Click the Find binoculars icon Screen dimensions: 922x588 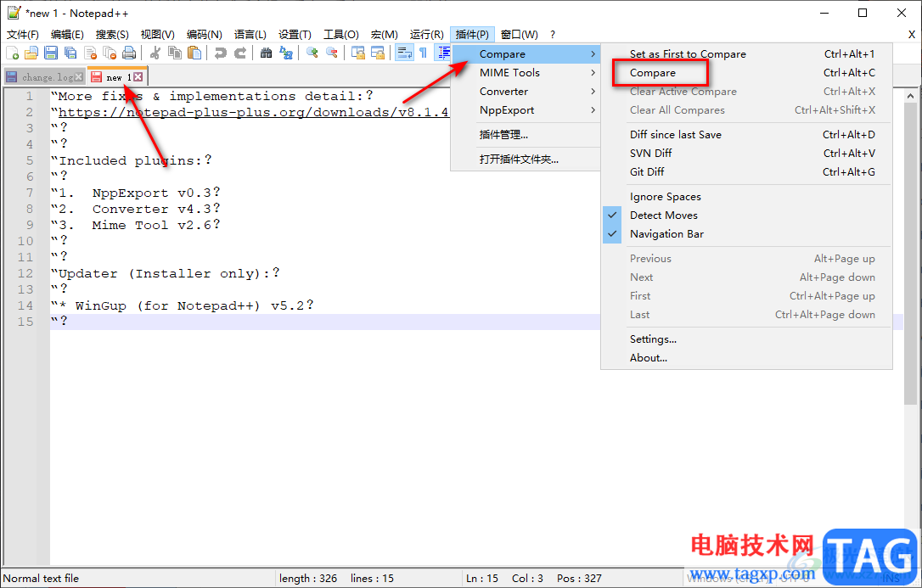[267, 53]
